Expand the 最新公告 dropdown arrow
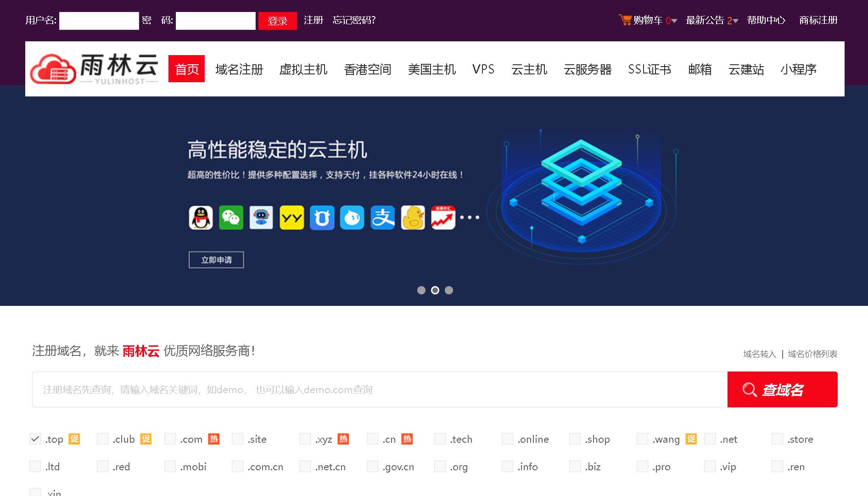 click(735, 21)
